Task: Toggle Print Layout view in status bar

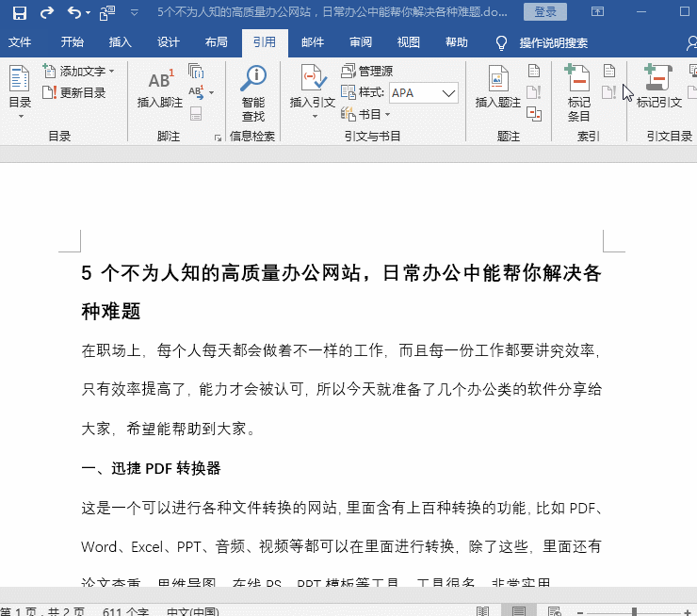Action: 518,611
